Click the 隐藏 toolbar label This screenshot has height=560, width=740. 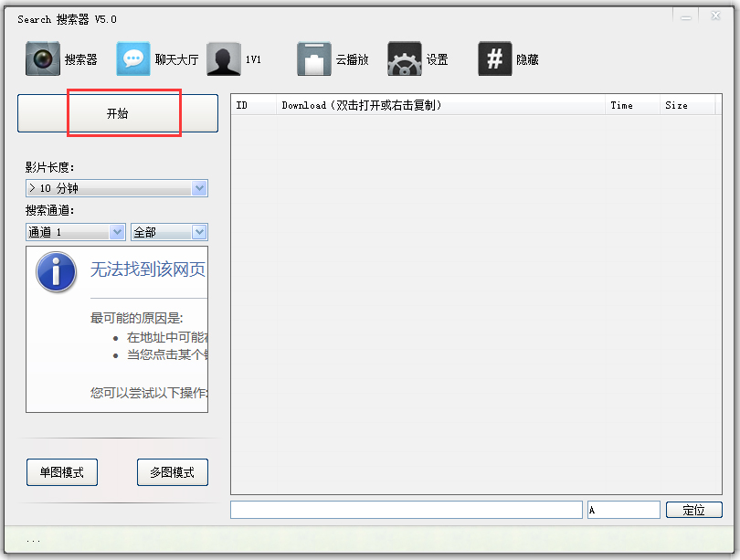[527, 59]
